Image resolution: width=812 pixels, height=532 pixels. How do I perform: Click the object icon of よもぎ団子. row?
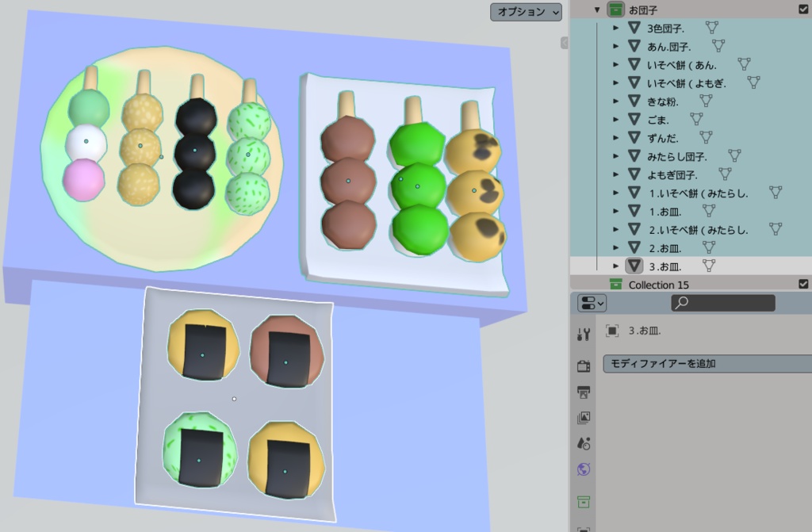click(634, 174)
